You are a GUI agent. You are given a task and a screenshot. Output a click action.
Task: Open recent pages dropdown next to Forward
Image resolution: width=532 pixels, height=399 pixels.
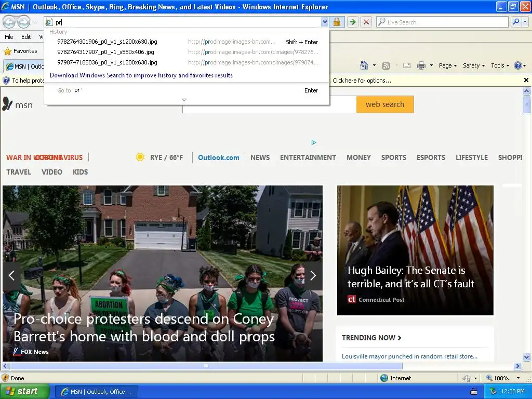point(35,22)
